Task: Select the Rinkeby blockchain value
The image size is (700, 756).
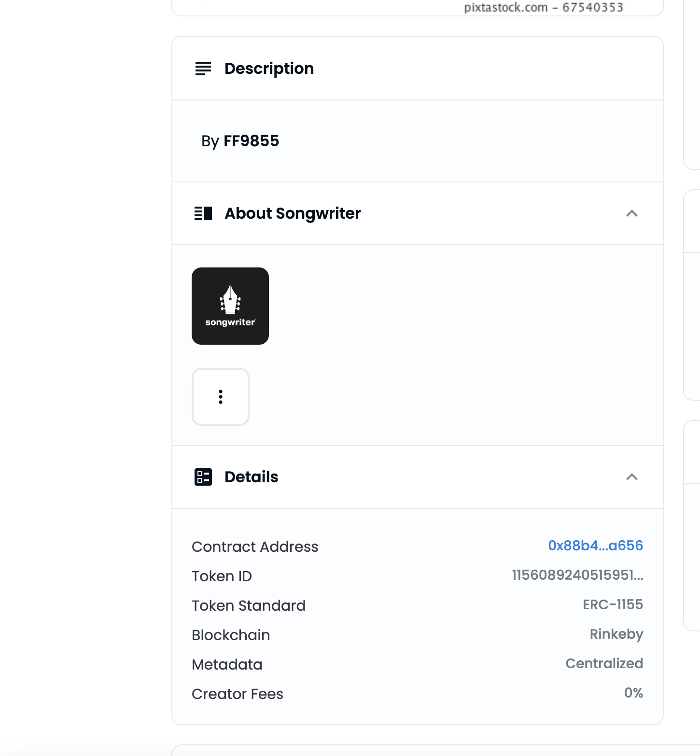Action: (x=616, y=634)
